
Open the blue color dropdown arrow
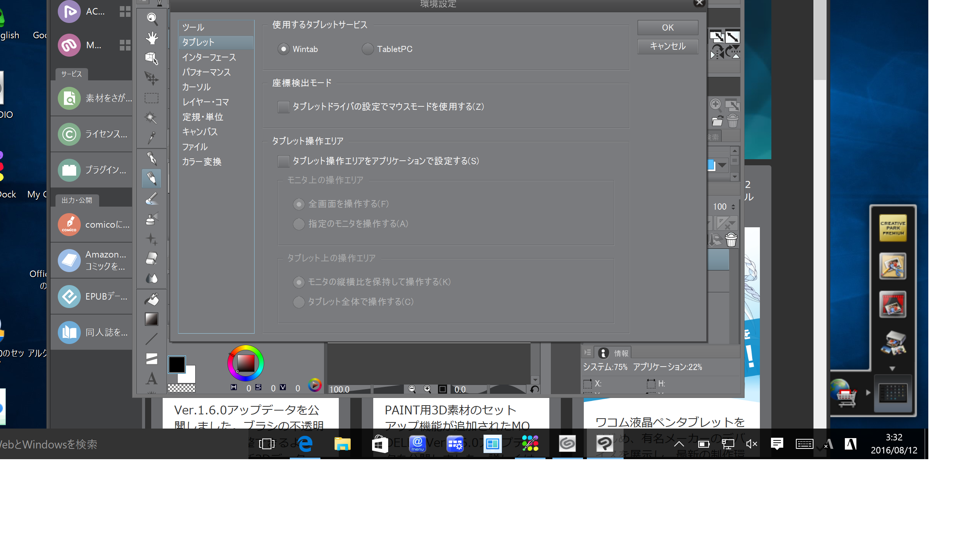pyautogui.click(x=722, y=165)
